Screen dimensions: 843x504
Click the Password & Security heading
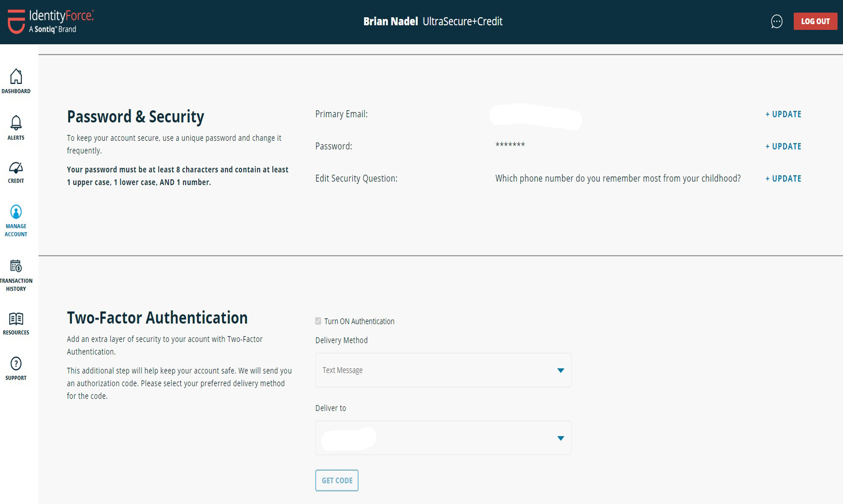135,117
